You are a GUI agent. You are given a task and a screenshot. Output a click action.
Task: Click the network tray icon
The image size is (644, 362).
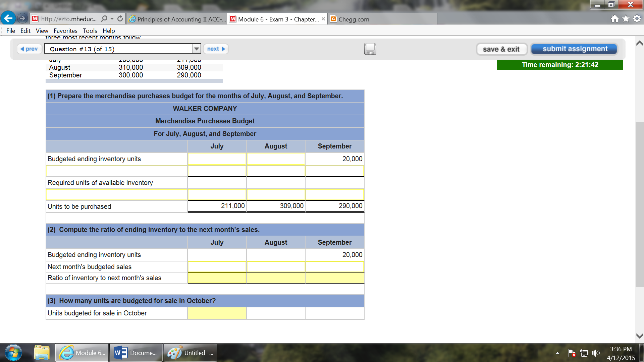[x=584, y=353]
